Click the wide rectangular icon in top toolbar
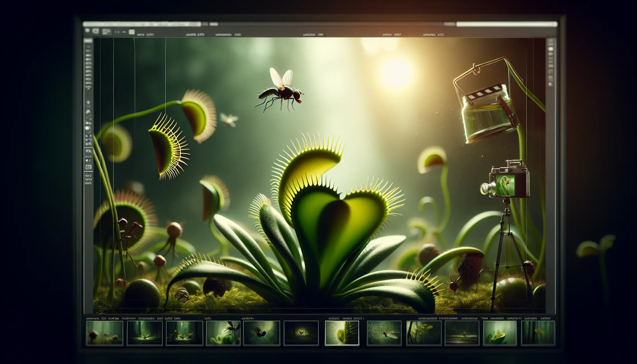637x364 pixels. click(x=107, y=32)
